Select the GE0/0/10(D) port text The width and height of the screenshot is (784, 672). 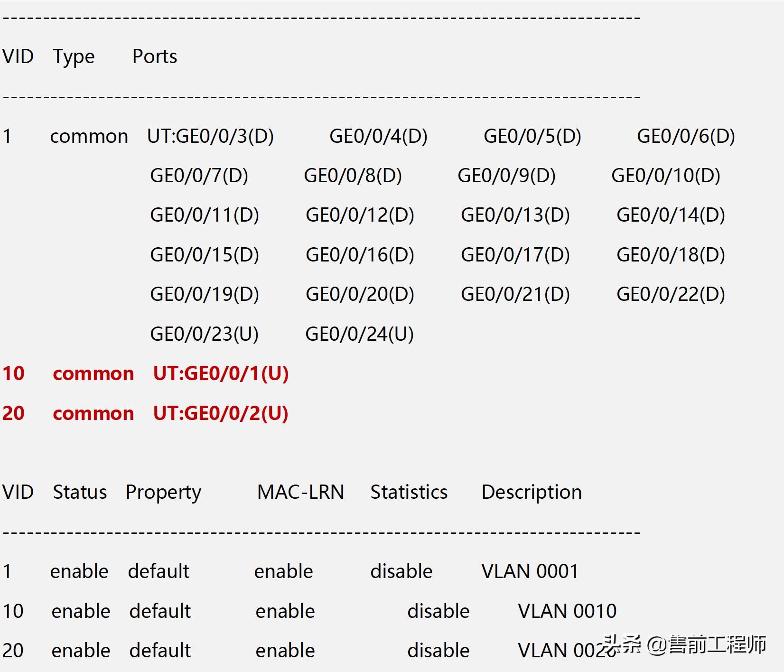pyautogui.click(x=665, y=176)
